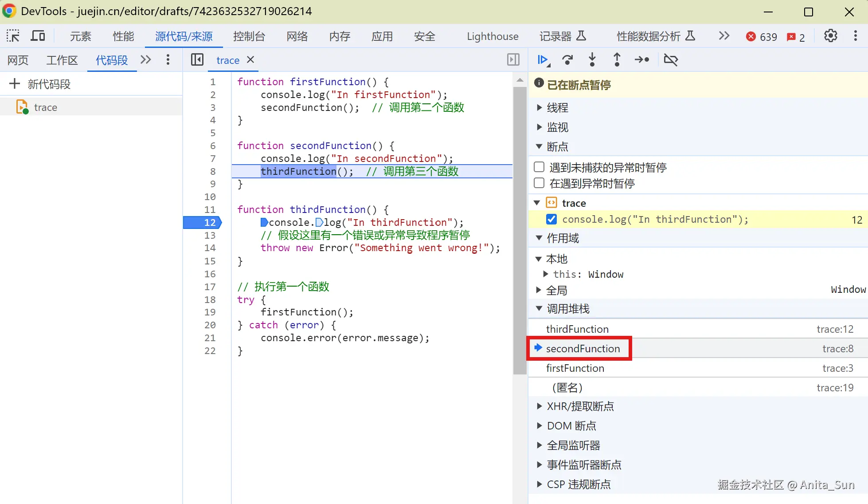Select firstFunction frame in call stack
This screenshot has width=868, height=504.
click(x=575, y=368)
